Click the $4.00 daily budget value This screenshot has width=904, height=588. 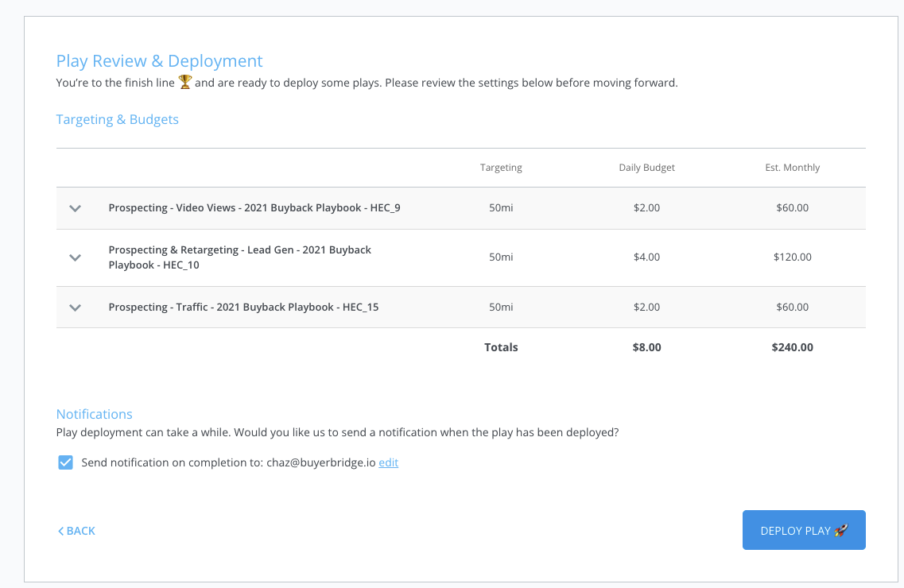[647, 257]
